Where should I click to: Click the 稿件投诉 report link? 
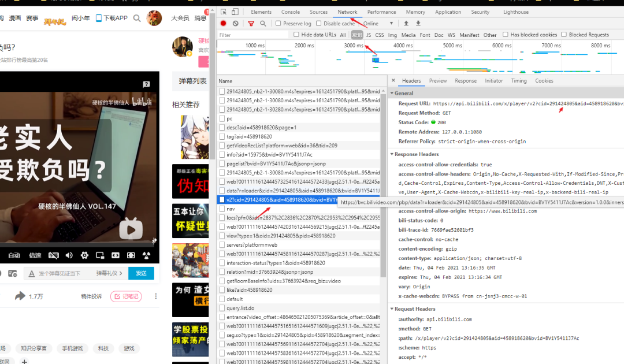pyautogui.click(x=91, y=296)
